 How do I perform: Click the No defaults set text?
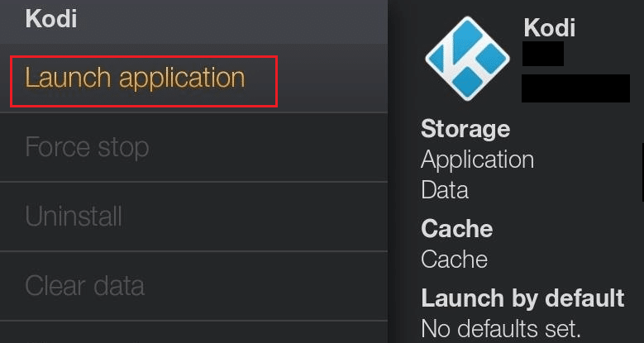click(x=501, y=328)
